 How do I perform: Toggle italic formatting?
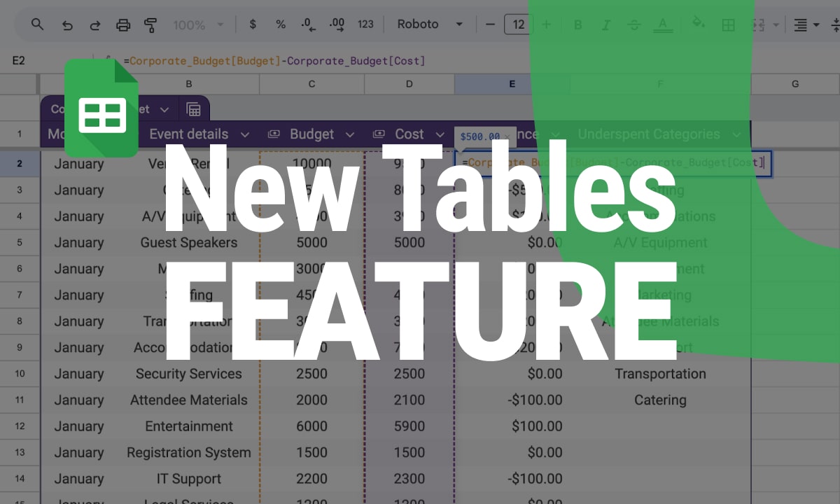tap(605, 24)
